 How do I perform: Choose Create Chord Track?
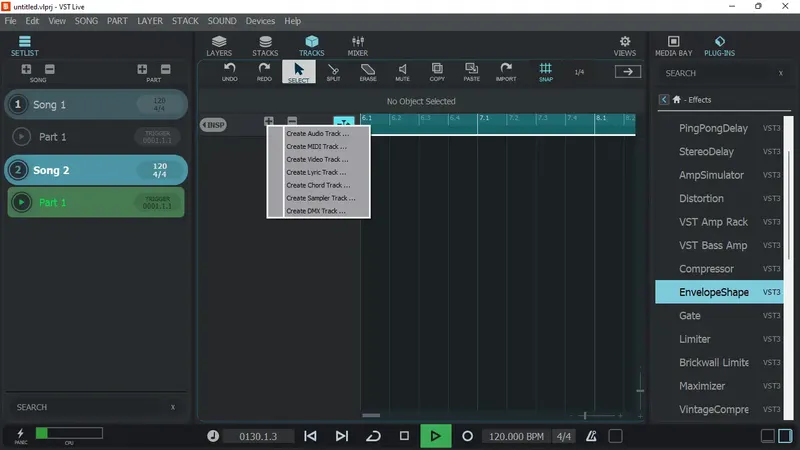click(318, 185)
